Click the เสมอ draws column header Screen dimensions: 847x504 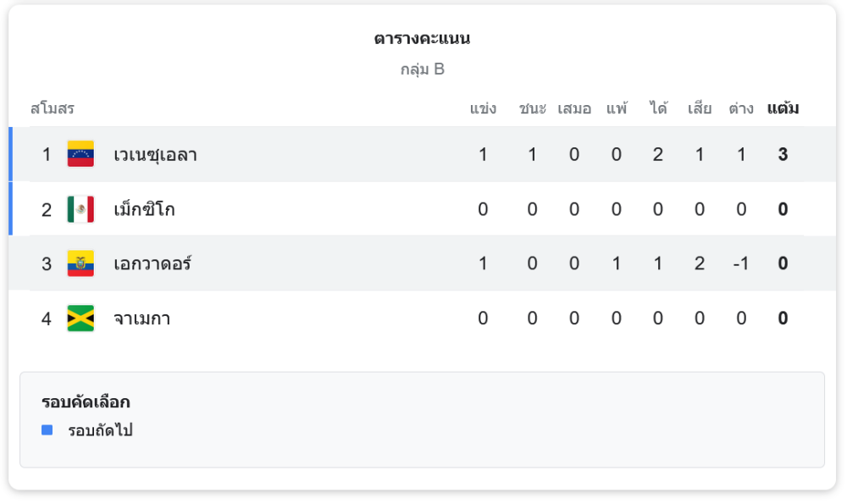574,108
